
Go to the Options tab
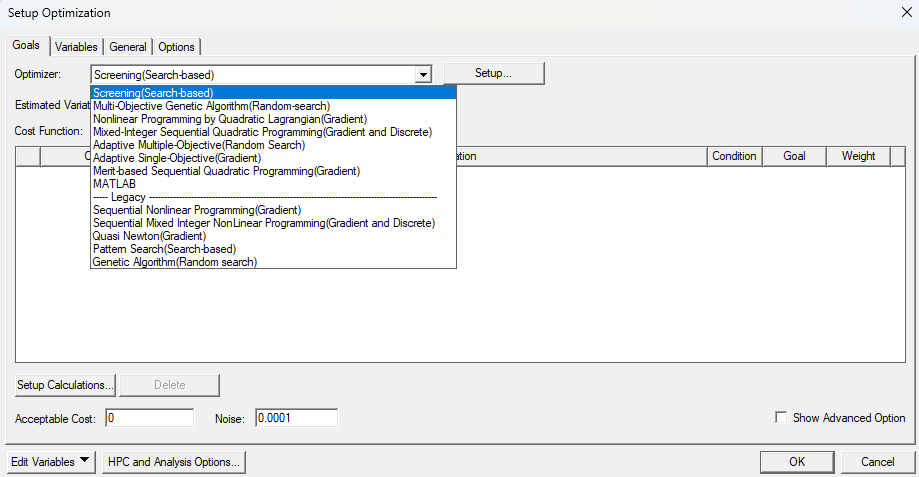(177, 47)
